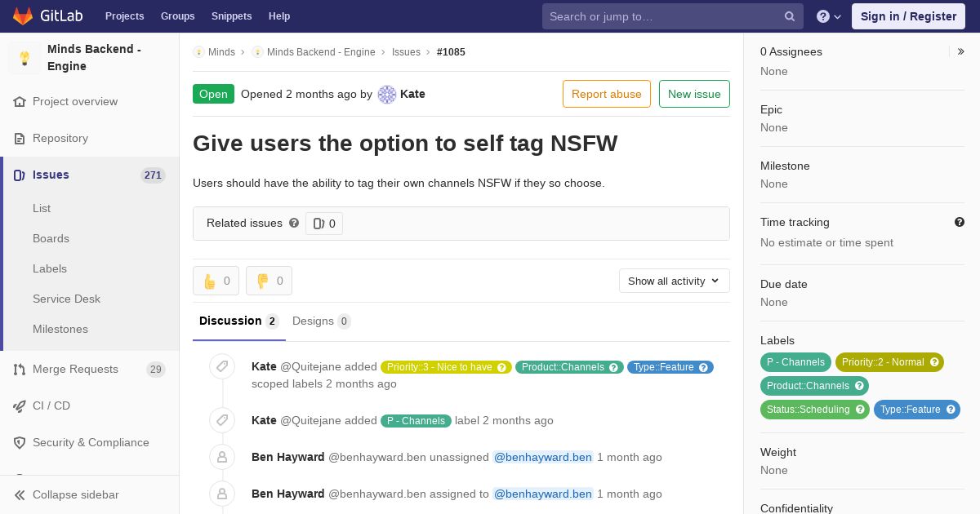The width and height of the screenshot is (980, 514).
Task: Open CI / CD sidebar section
Action: (51, 405)
